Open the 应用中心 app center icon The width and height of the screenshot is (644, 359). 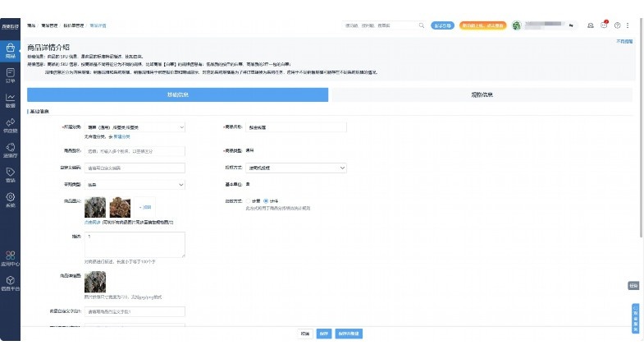coord(11,259)
